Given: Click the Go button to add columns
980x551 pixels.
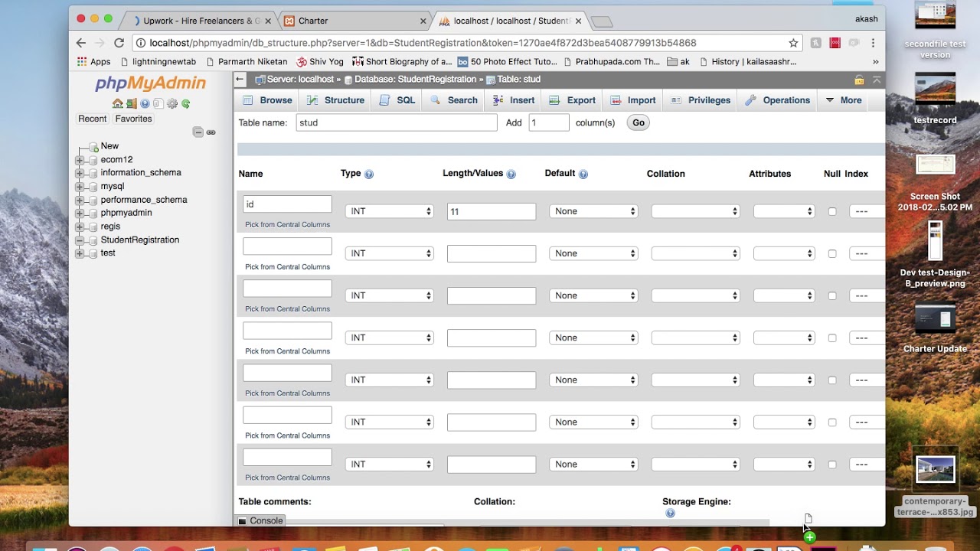Looking at the screenshot, I should coord(638,122).
